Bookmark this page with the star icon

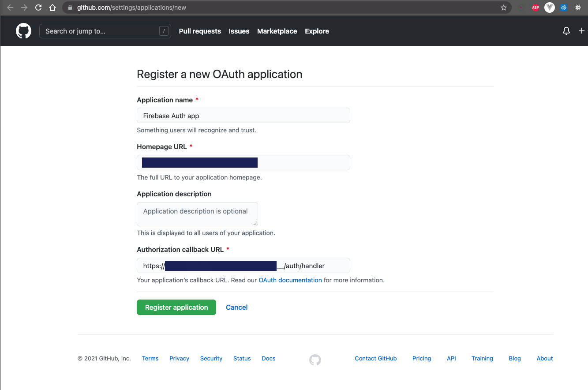click(x=504, y=7)
